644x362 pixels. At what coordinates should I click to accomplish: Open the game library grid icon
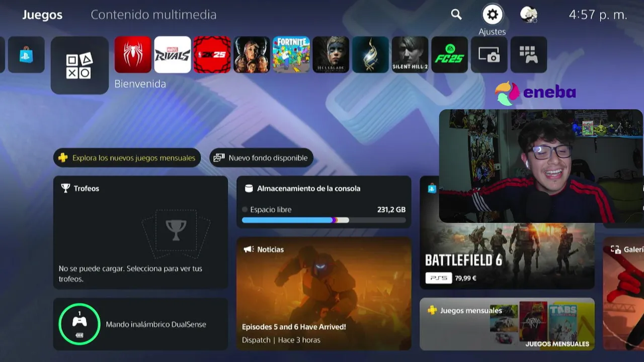529,55
